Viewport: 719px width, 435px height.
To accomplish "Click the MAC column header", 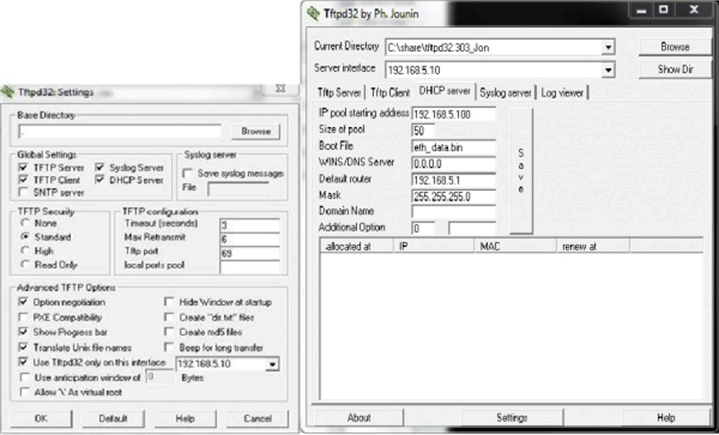I will [x=515, y=246].
